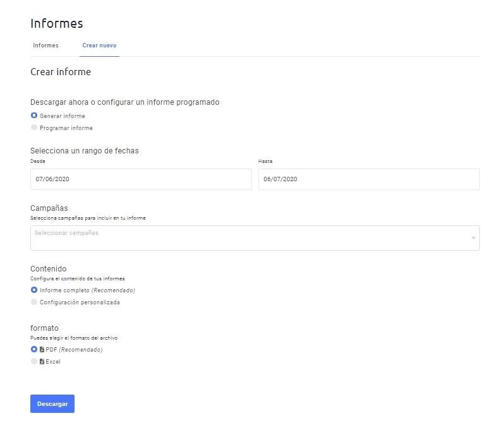Image resolution: width=504 pixels, height=423 pixels.
Task: Open the Crear nuevo tab
Action: click(x=99, y=45)
